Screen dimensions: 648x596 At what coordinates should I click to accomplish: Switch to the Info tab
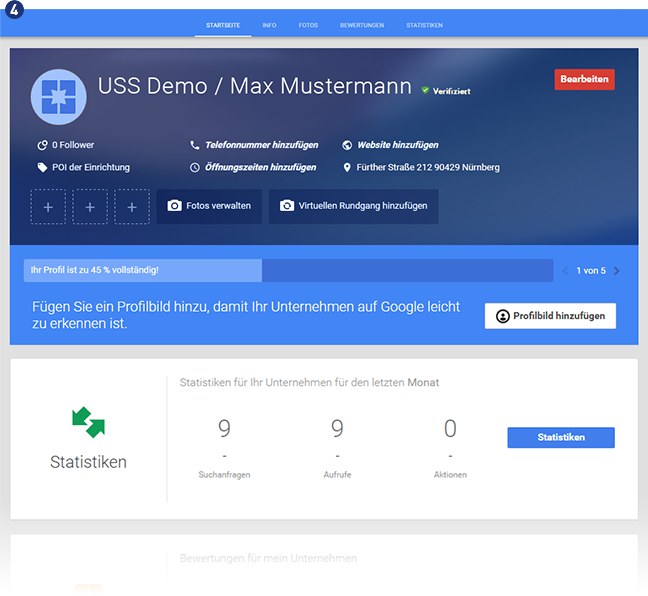269,25
